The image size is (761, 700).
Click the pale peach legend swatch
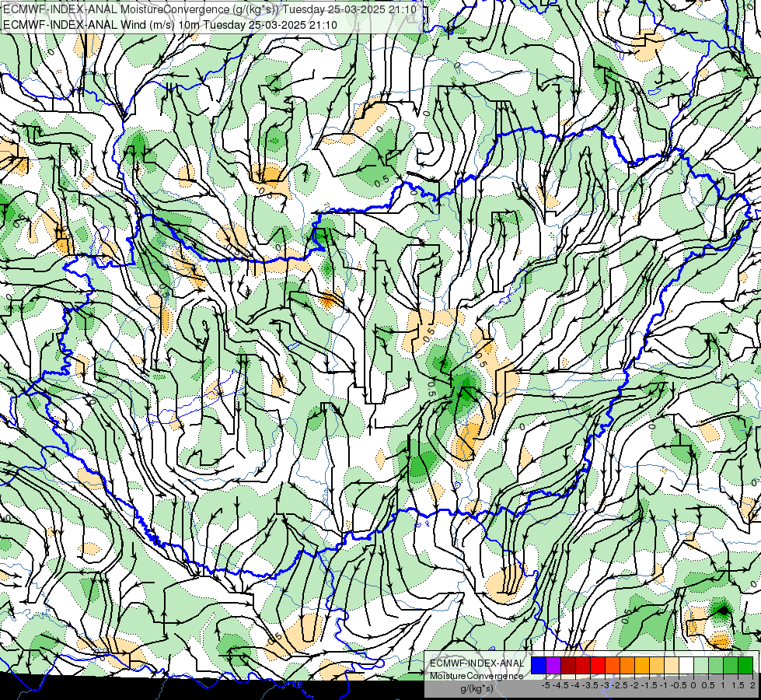coord(672,665)
